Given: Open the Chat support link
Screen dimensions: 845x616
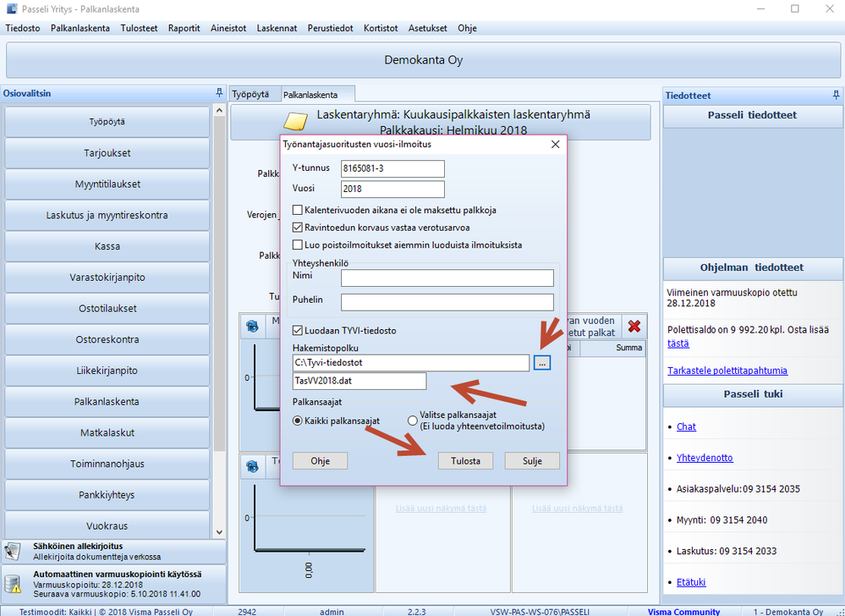Looking at the screenshot, I should click(x=686, y=426).
